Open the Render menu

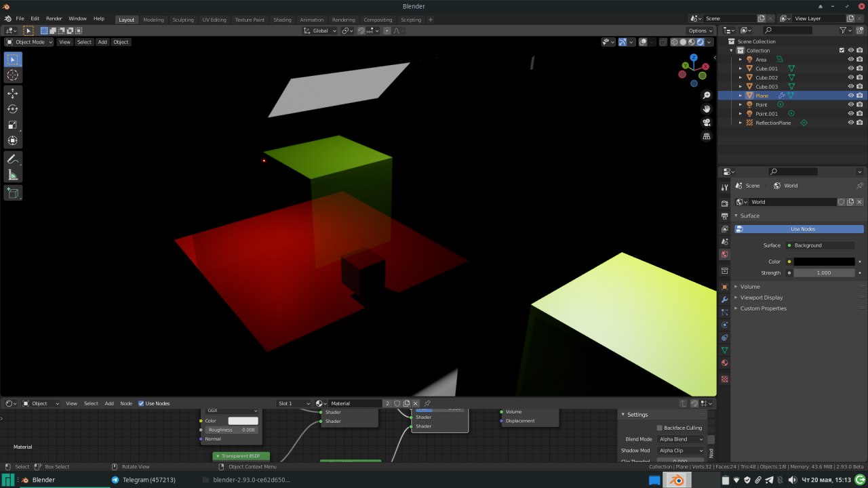pyautogui.click(x=54, y=19)
